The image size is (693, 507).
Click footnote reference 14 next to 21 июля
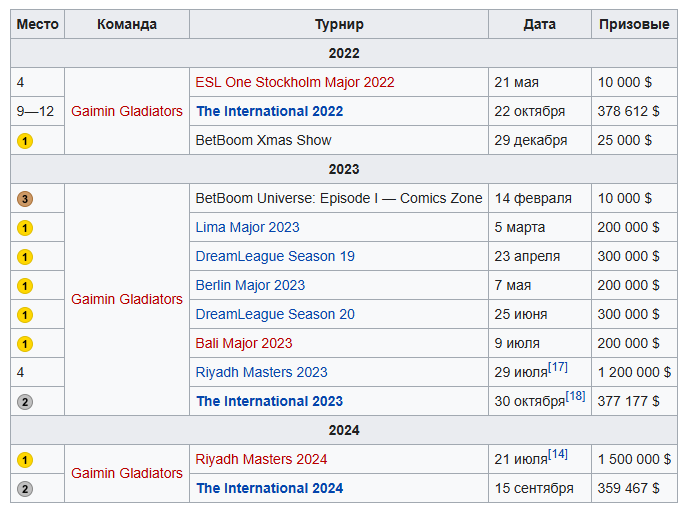click(558, 454)
